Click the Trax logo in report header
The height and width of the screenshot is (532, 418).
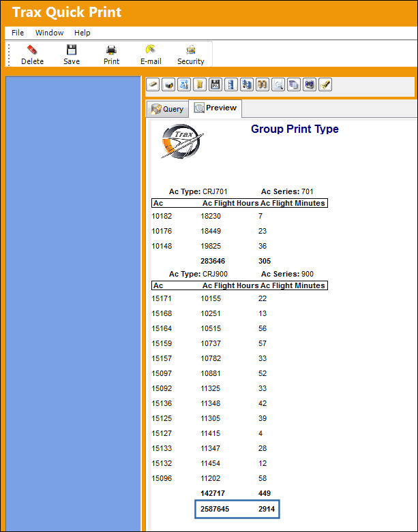pyautogui.click(x=182, y=142)
